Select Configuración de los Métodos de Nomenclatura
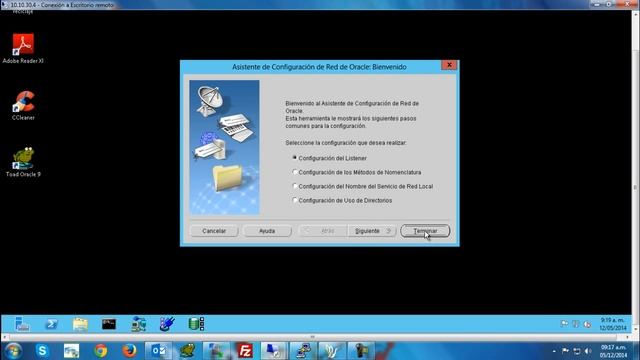The width and height of the screenshot is (640, 360). point(357,172)
